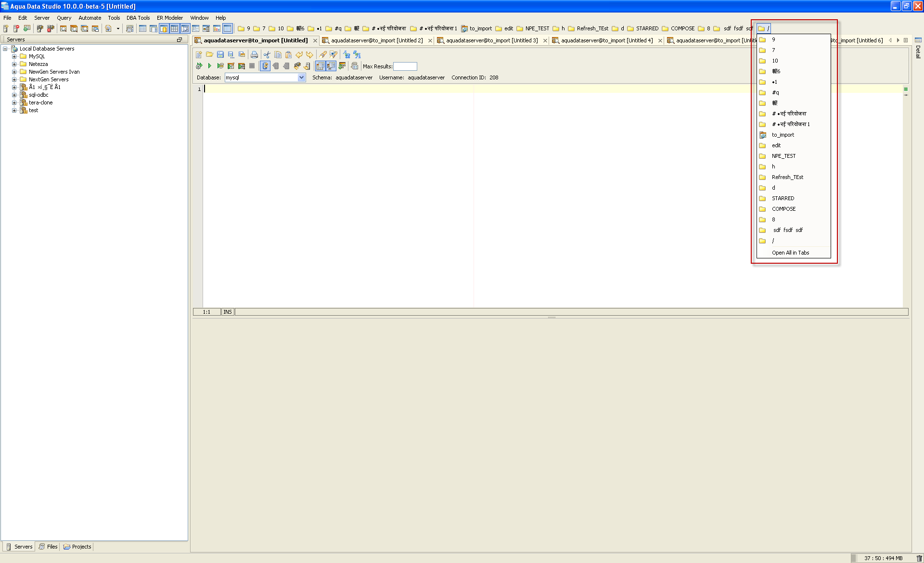Toggle the grid results view button

point(320,66)
